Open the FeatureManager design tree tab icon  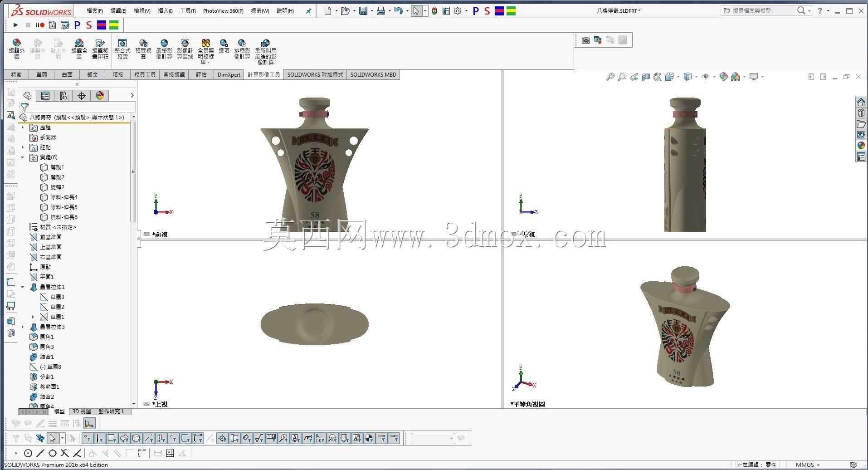tap(28, 96)
